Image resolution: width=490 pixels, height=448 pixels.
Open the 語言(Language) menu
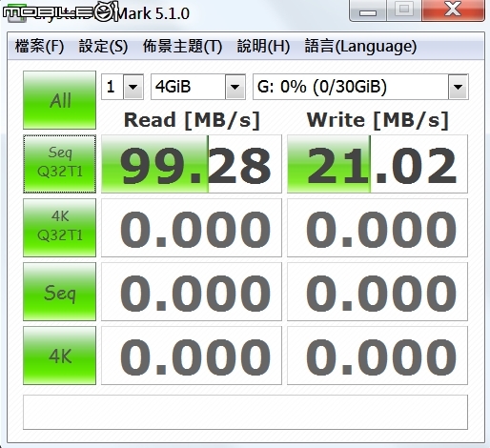[x=360, y=46]
